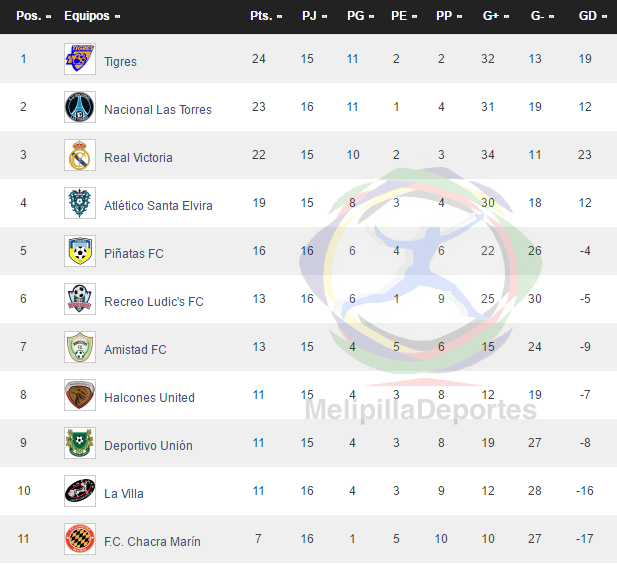Select the Atlético Santa Elvira crest
The image size is (617, 566).
(80, 203)
